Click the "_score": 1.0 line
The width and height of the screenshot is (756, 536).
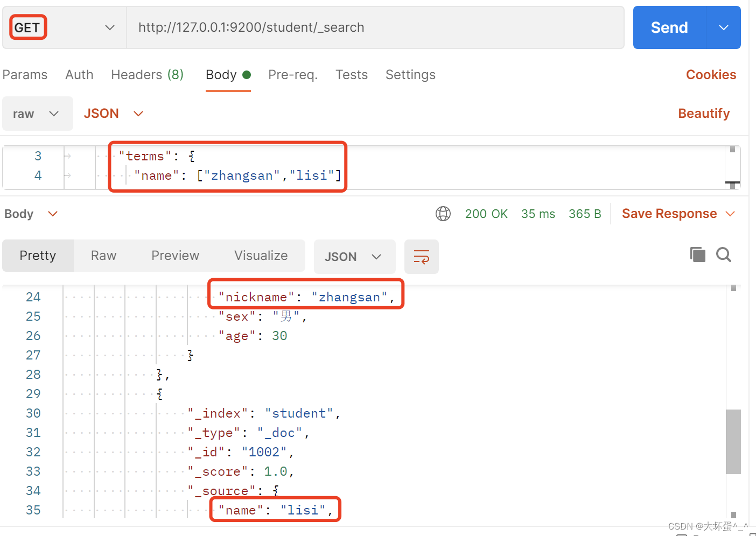click(241, 471)
